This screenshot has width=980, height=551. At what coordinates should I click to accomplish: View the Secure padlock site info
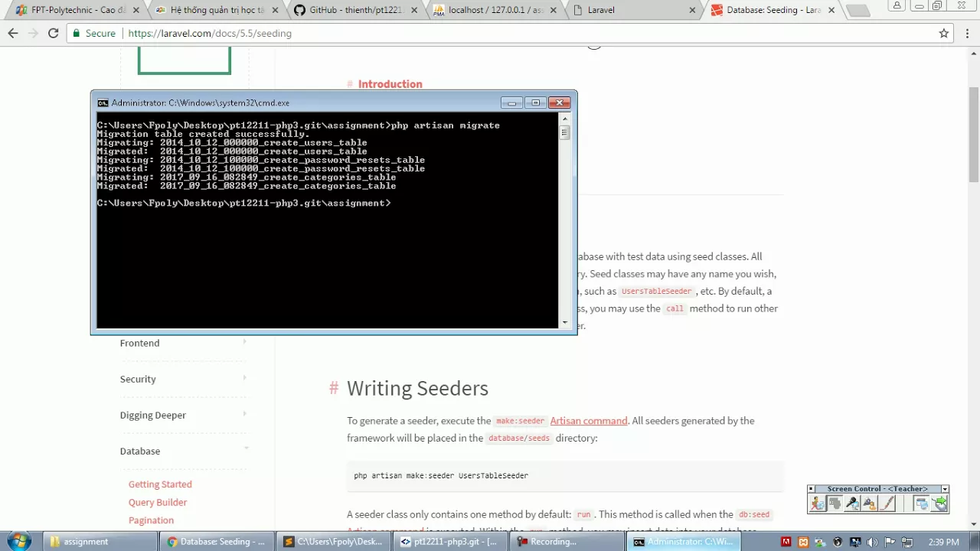[x=94, y=34]
